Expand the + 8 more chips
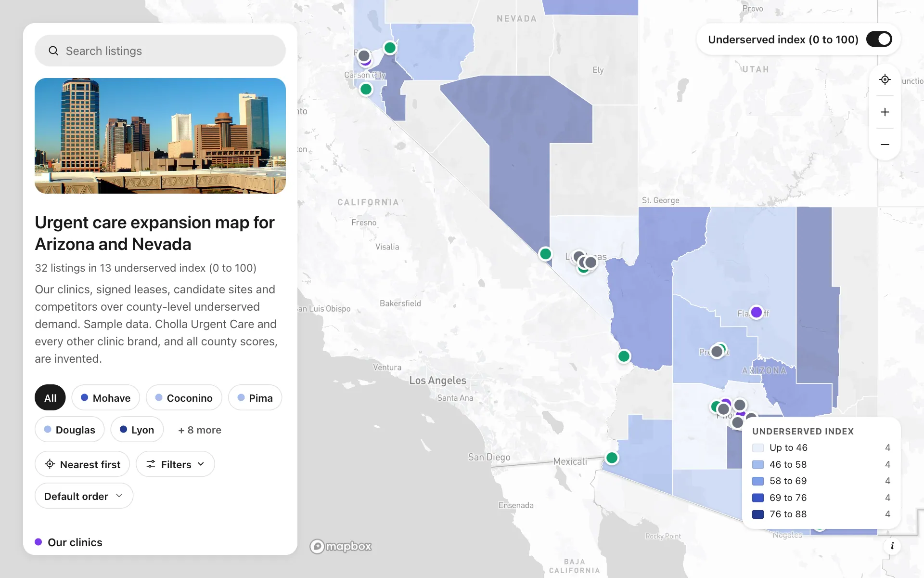 tap(200, 430)
